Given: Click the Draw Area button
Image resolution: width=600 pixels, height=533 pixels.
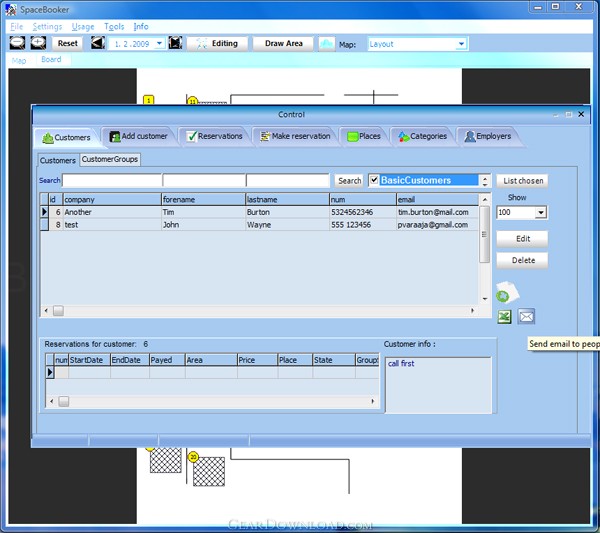Looking at the screenshot, I should [x=284, y=44].
